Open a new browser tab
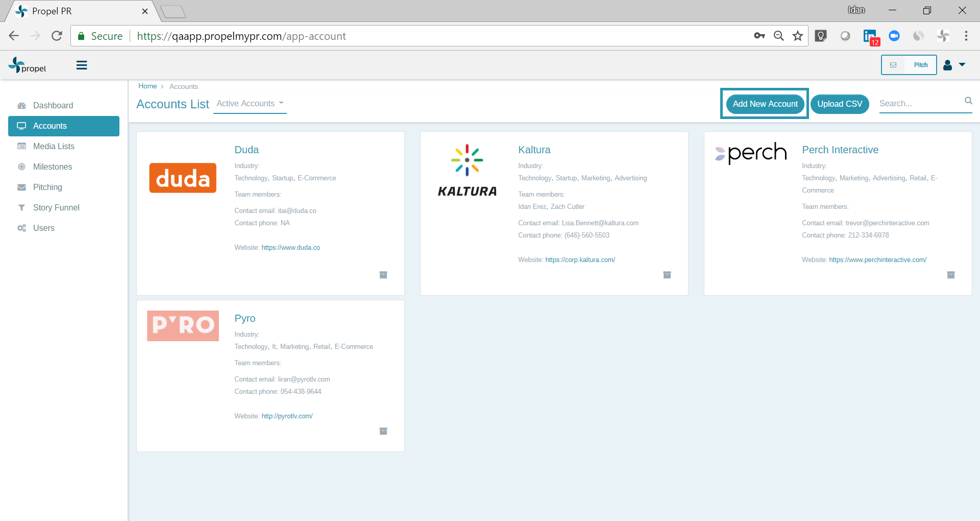980x521 pixels. pyautogui.click(x=173, y=11)
